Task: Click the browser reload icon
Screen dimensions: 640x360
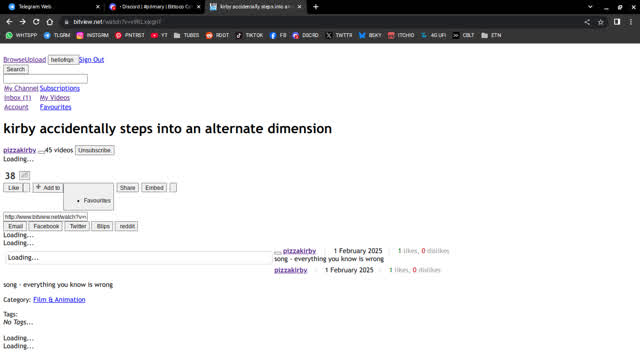Action: (36, 22)
